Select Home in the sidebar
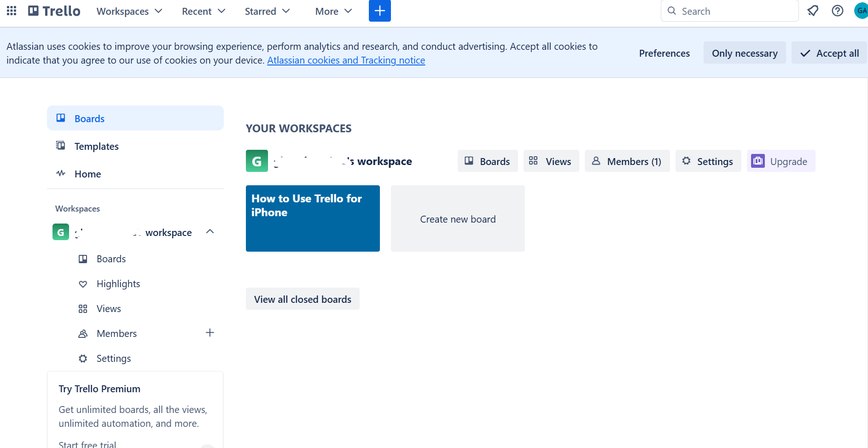Viewport: 868px width, 448px height. 135,174
